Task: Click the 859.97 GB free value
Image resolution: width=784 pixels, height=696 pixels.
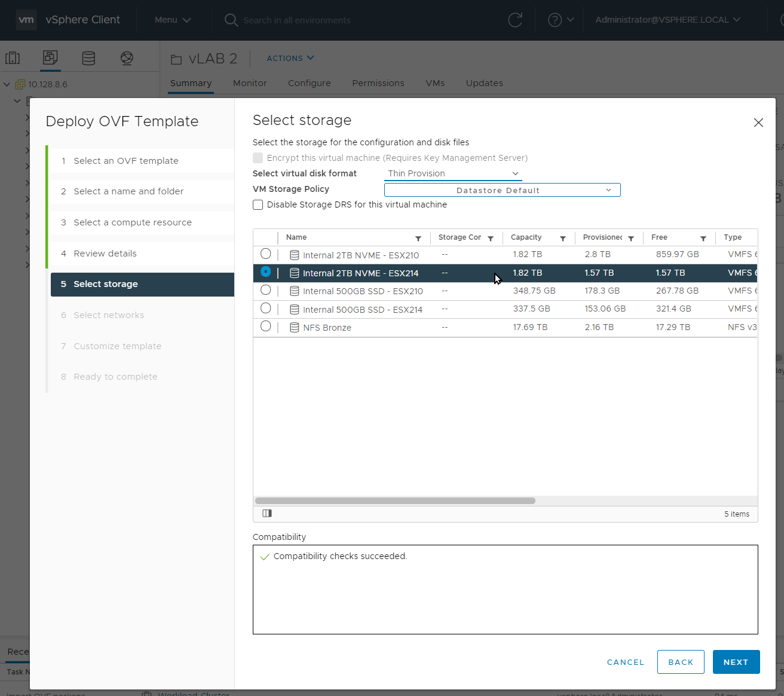Action: (677, 254)
